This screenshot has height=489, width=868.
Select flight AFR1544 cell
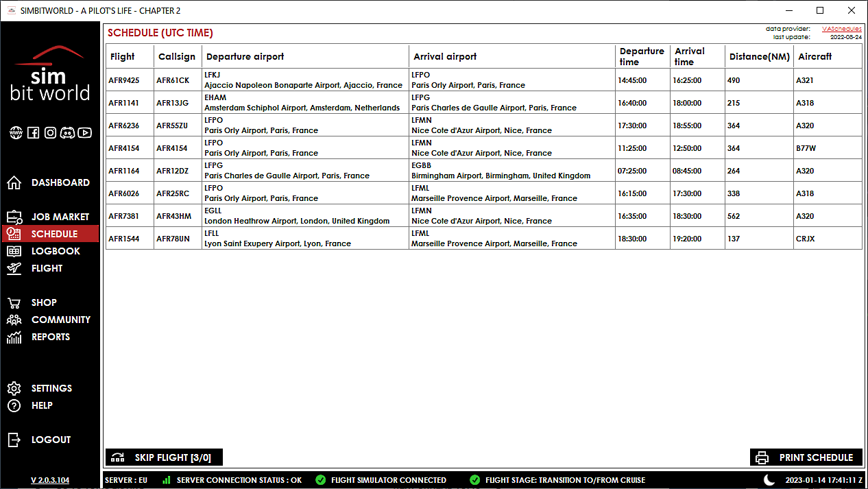click(130, 239)
